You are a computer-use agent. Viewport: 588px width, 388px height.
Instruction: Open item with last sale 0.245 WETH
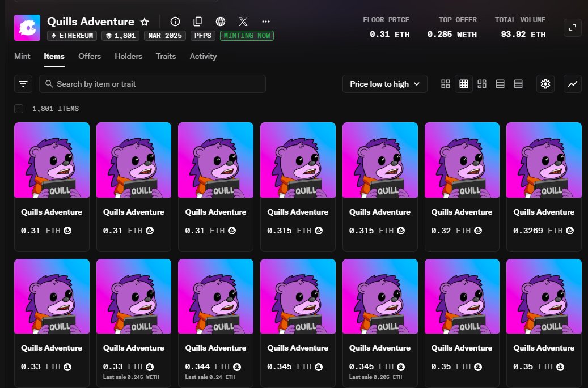point(133,323)
